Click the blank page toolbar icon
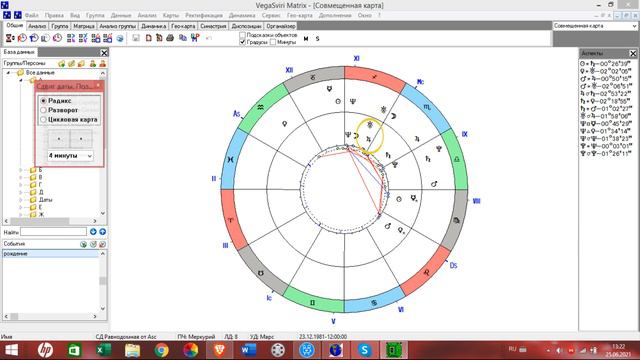640x360 pixels. 149,38
